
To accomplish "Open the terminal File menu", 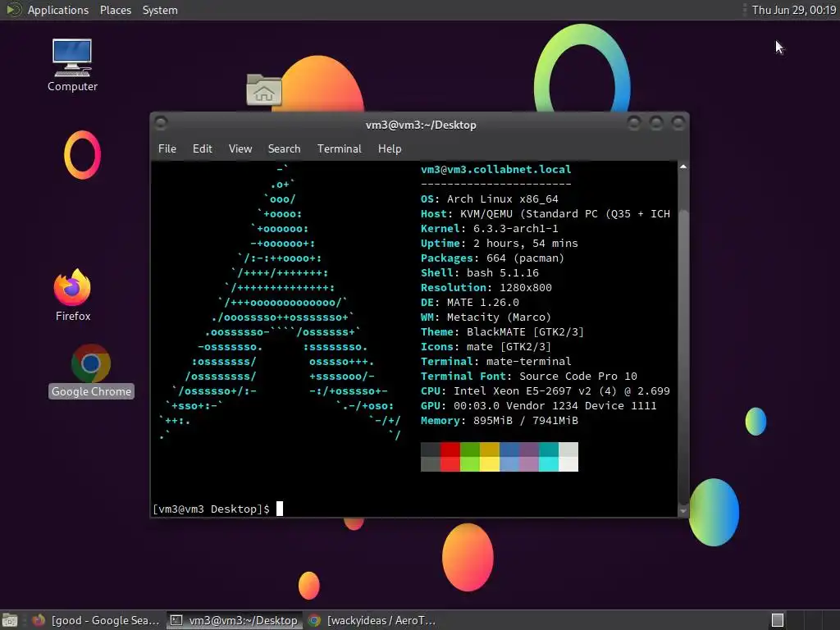I will (x=167, y=149).
